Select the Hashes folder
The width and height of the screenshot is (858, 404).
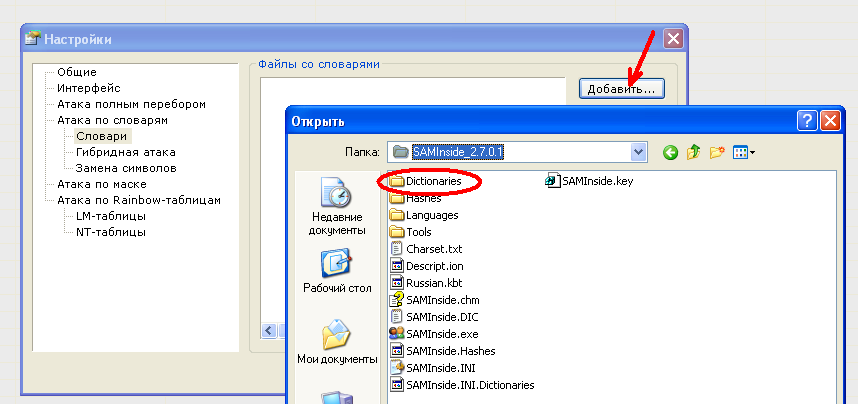[x=416, y=198]
